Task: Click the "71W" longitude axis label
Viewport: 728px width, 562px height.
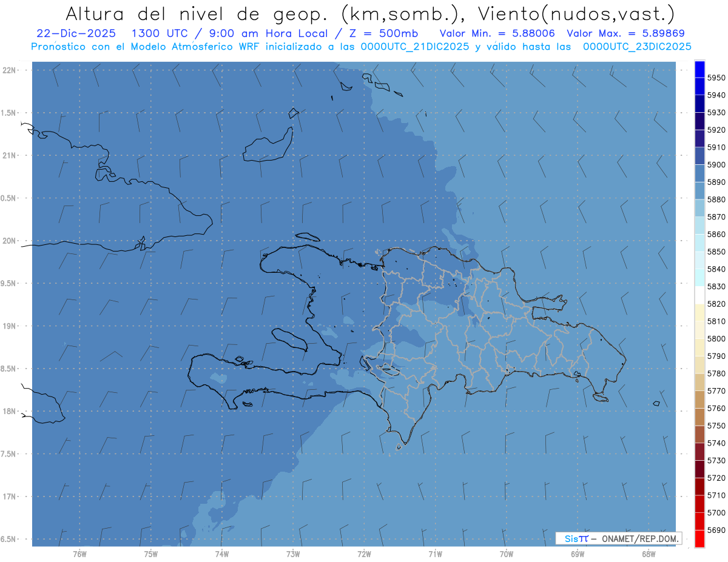Action: [435, 554]
